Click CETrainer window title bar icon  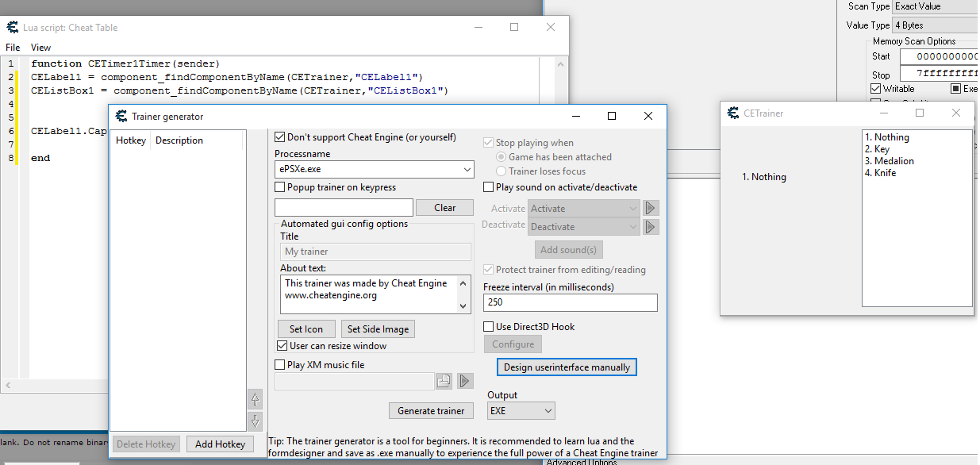point(733,113)
